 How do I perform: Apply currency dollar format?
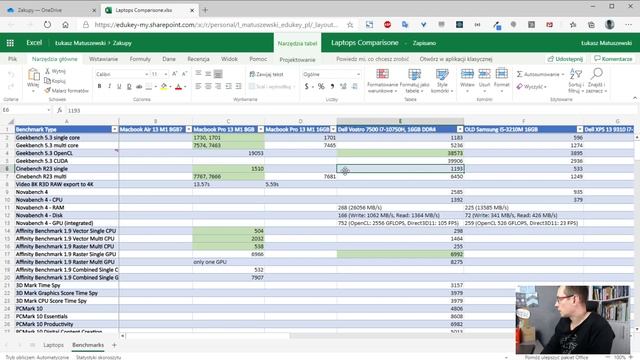(307, 87)
